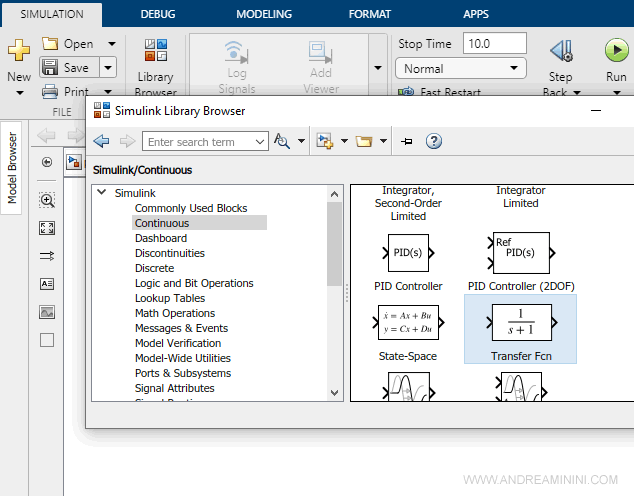Click the Fit to View icon in palette
Screen dimensions: 634x496
tap(47, 228)
